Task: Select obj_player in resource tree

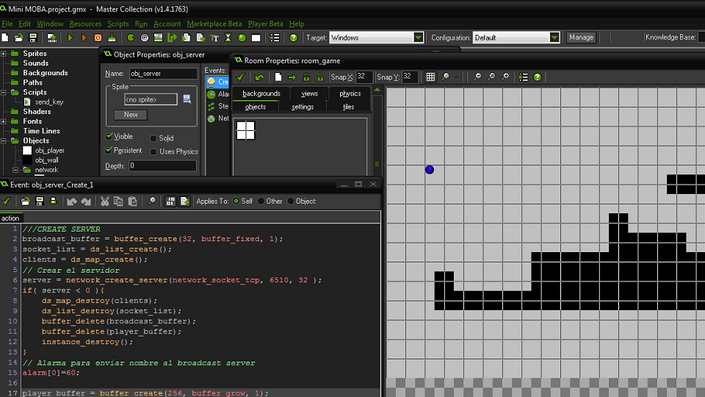Action: coord(49,151)
